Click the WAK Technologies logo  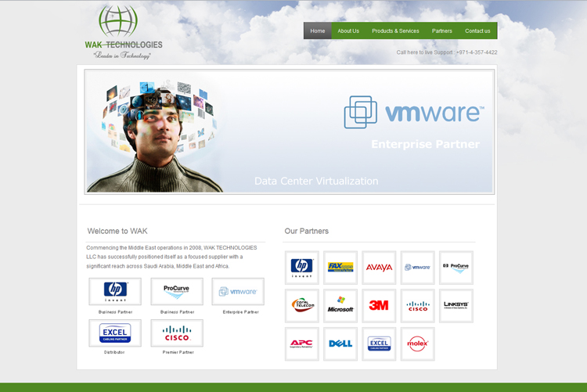point(123,33)
